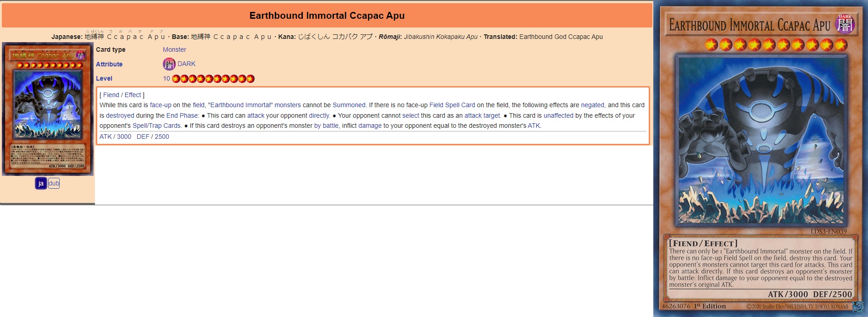Click the 46263076 passcode on the English card
The image size is (868, 317).
click(x=676, y=306)
